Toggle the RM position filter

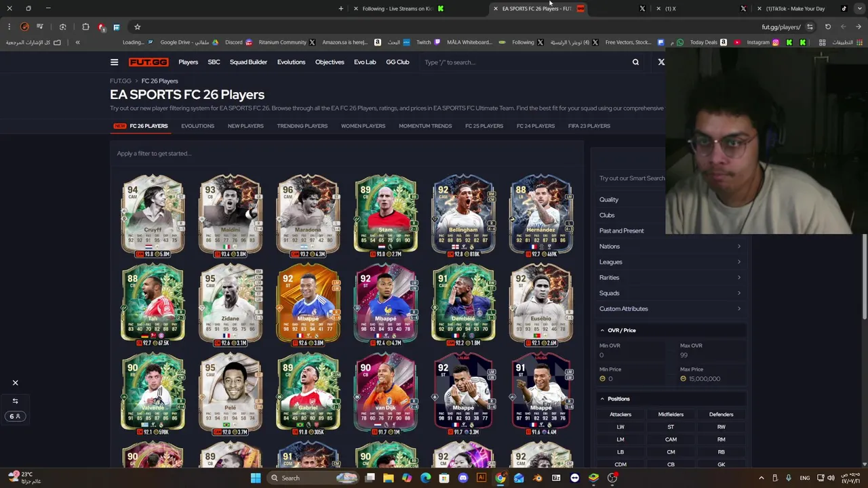tap(721, 439)
